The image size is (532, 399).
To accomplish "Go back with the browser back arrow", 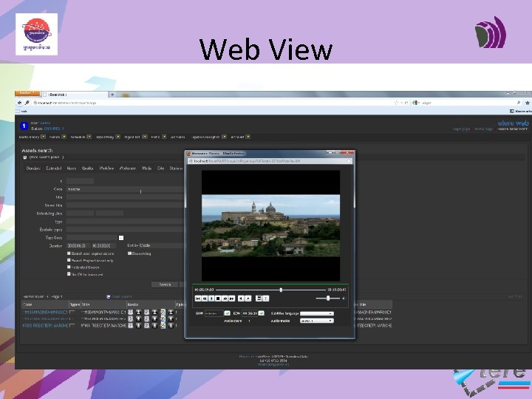I will pos(19,103).
